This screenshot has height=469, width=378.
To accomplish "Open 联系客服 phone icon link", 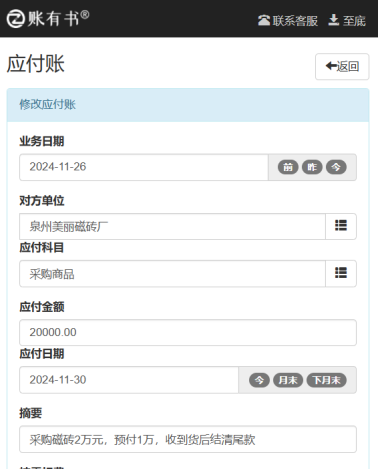I will [288, 21].
